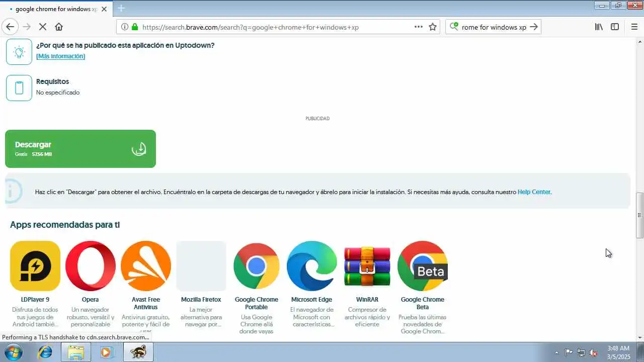Click the scrollbar up arrow
The height and width of the screenshot is (362, 644).
[x=639, y=41]
